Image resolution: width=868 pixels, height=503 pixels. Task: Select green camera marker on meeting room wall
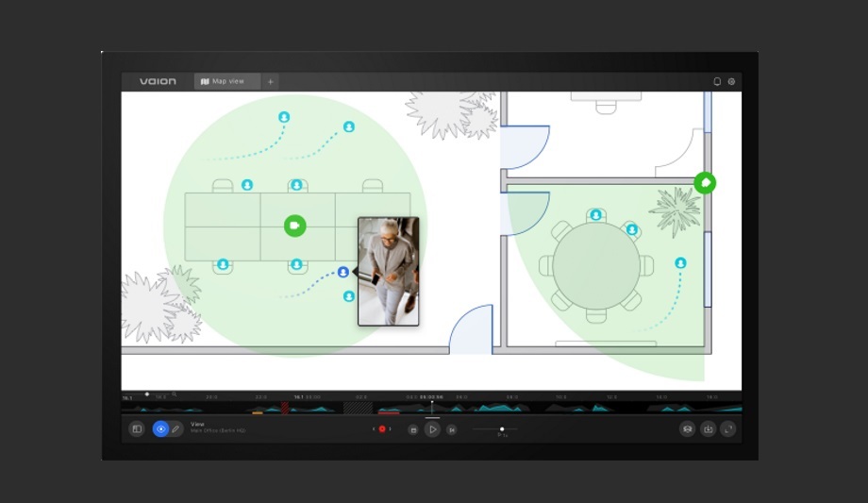(705, 183)
